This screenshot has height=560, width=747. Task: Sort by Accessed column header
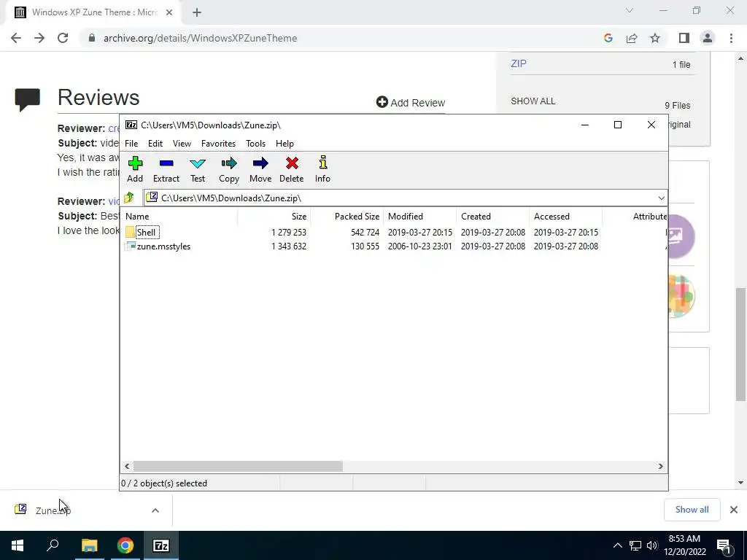point(566,216)
